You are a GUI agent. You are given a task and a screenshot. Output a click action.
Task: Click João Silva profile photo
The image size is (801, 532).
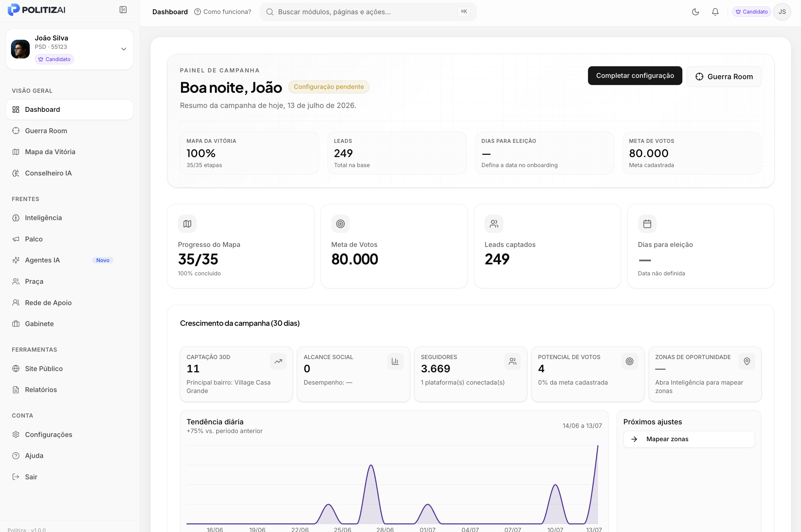coord(20,49)
